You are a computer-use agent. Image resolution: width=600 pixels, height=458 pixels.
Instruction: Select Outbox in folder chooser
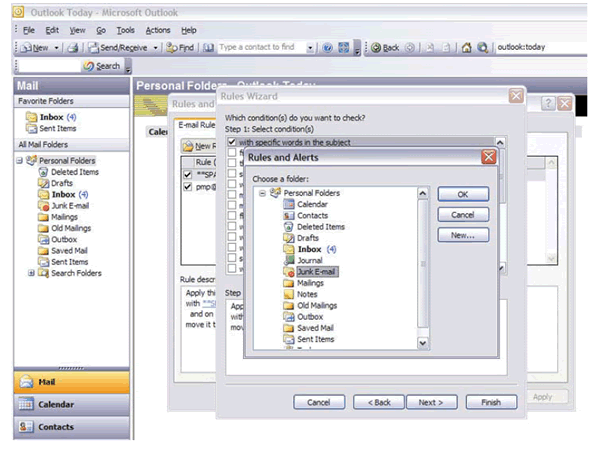[303, 317]
